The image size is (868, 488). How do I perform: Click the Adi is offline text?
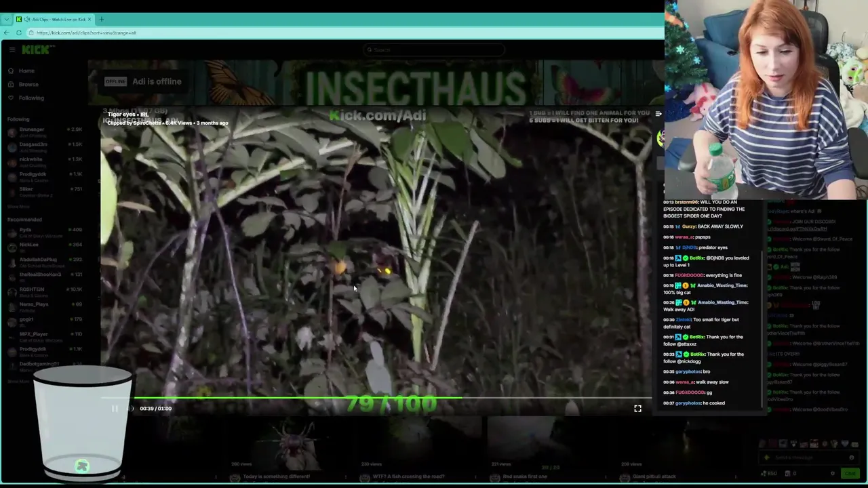(x=157, y=81)
